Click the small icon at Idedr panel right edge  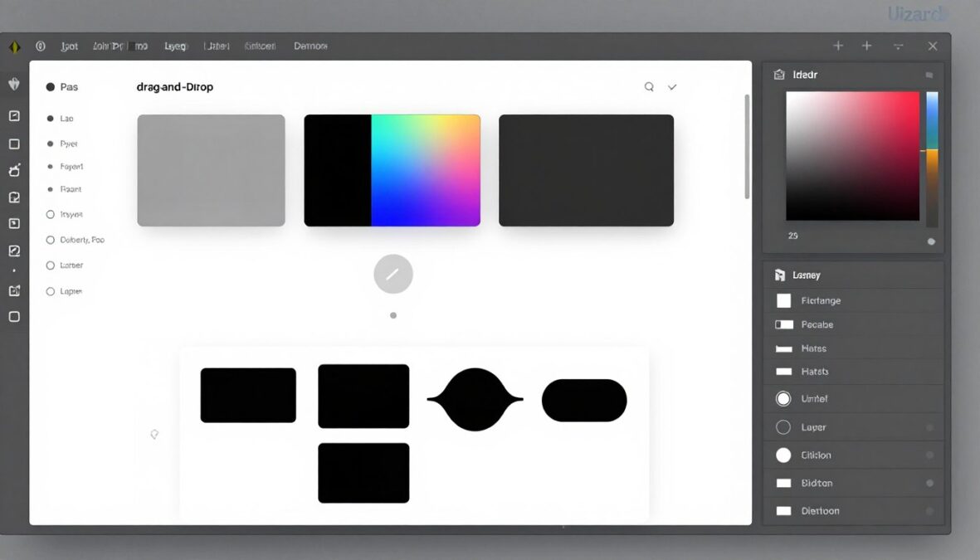pos(929,75)
